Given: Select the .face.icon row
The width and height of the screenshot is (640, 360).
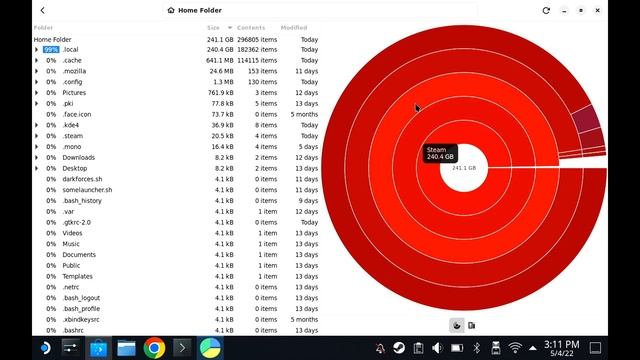Looking at the screenshot, I should tap(176, 114).
